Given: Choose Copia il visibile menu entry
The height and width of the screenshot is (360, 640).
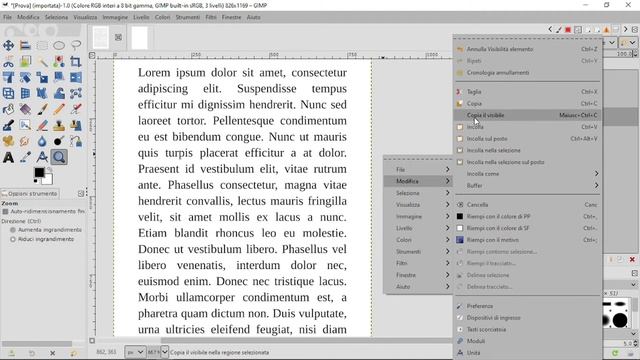Looking at the screenshot, I should pos(528,116).
